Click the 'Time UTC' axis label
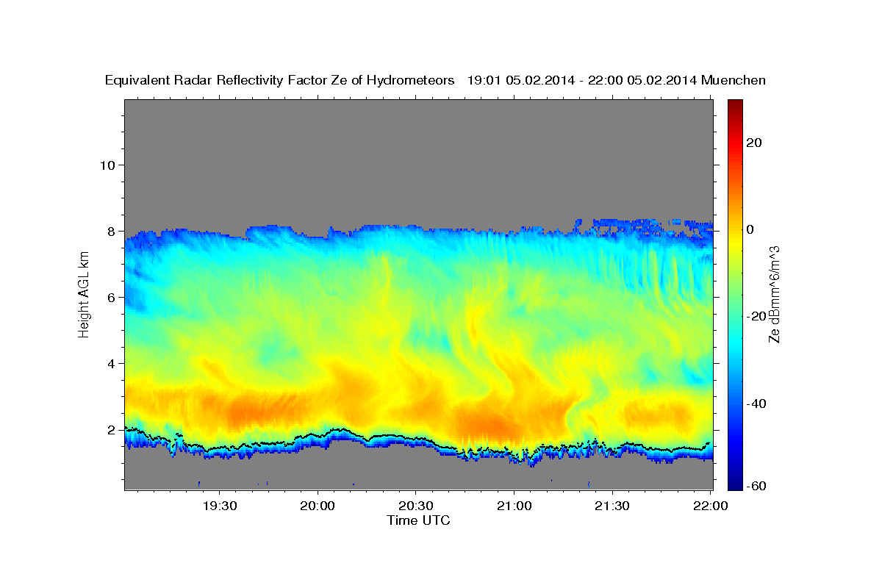This screenshot has width=882, height=588. (x=418, y=520)
